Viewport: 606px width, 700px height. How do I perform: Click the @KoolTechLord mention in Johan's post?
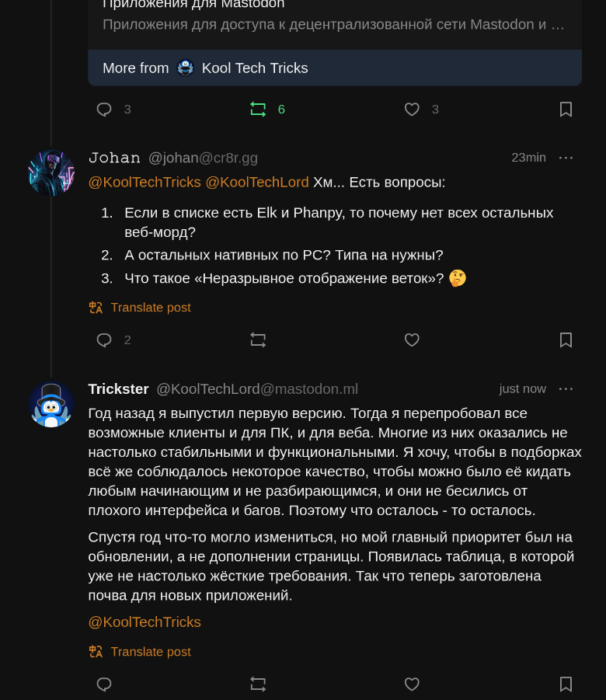coord(256,183)
